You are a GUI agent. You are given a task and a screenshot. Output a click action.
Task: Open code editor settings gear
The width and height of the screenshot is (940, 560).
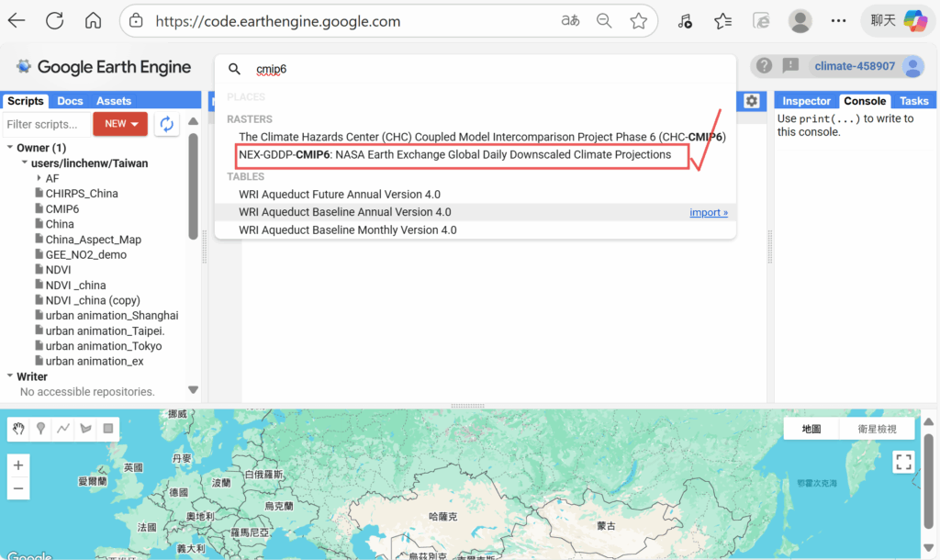pyautogui.click(x=752, y=101)
